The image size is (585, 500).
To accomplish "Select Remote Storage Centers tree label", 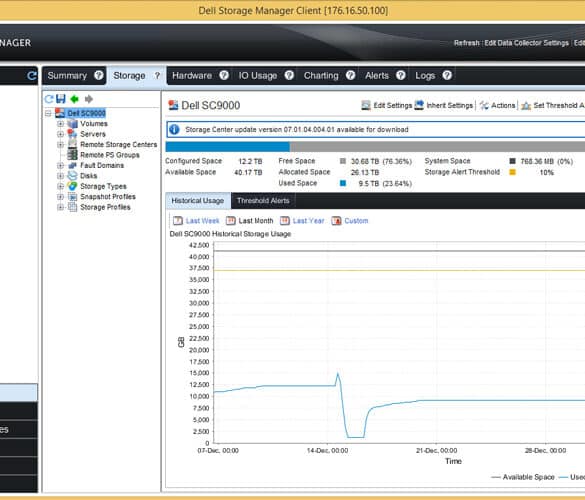I will pos(119,144).
